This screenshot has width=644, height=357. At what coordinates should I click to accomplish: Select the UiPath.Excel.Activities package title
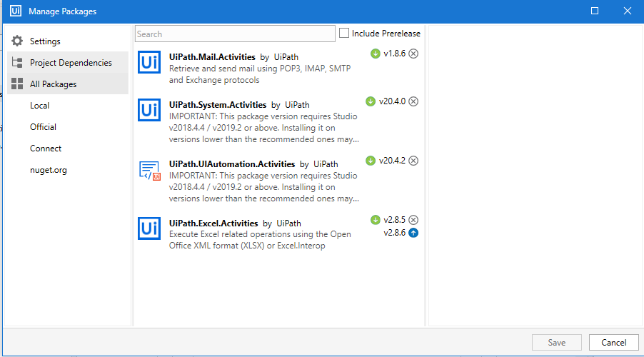pos(213,223)
